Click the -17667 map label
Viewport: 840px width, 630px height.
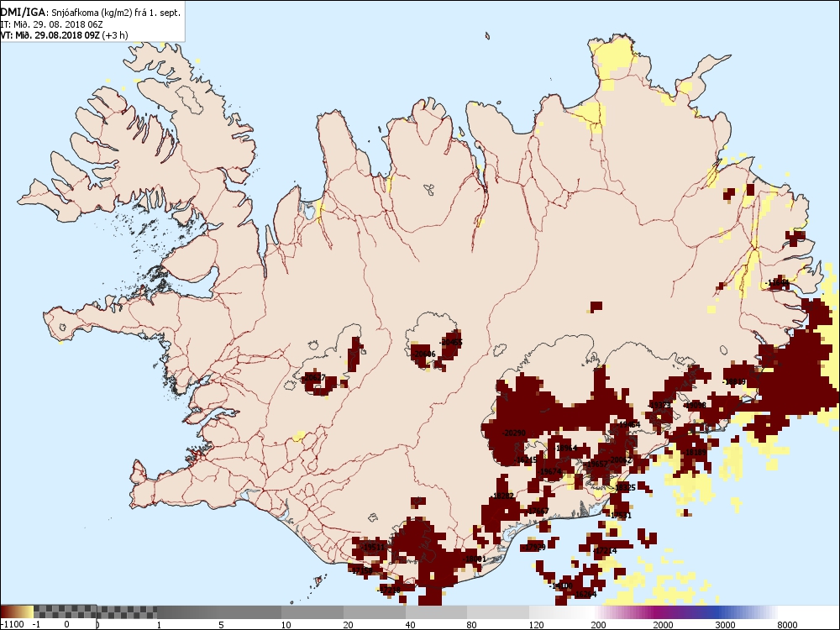click(x=538, y=511)
